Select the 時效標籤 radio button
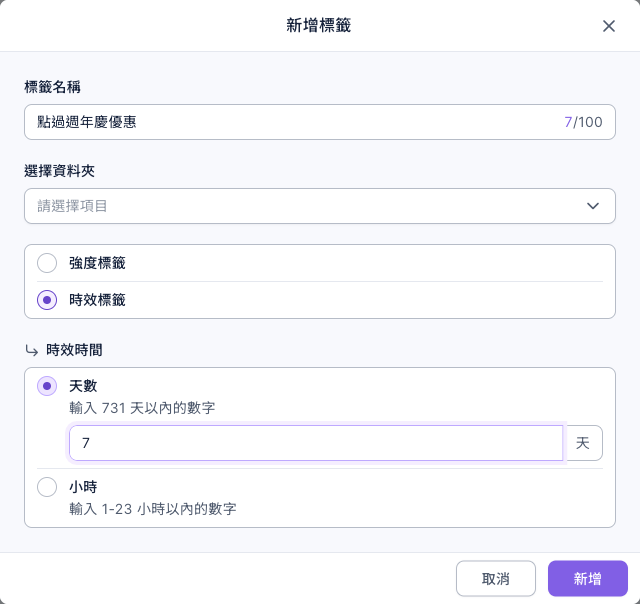The image size is (640, 604). pyautogui.click(x=47, y=300)
